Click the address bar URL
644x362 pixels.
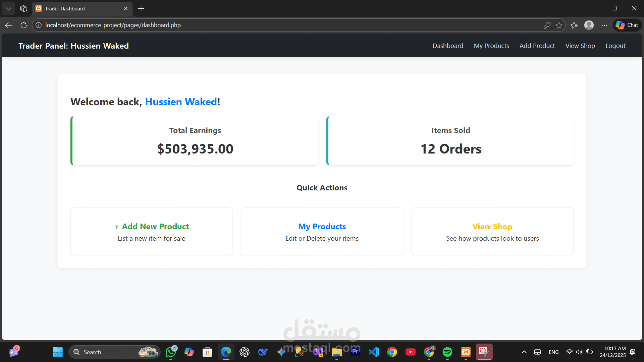click(x=113, y=25)
